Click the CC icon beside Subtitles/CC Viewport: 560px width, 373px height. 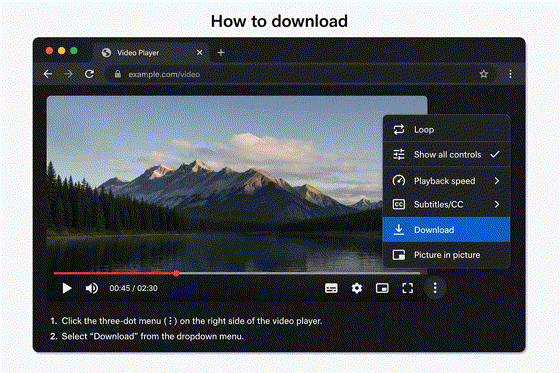tap(399, 204)
